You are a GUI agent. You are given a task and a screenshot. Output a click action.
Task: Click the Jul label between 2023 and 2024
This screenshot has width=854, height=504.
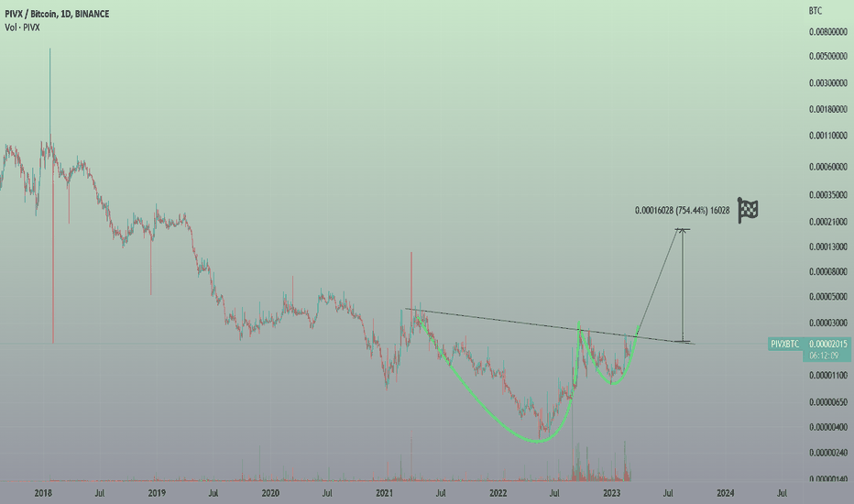pos(668,493)
